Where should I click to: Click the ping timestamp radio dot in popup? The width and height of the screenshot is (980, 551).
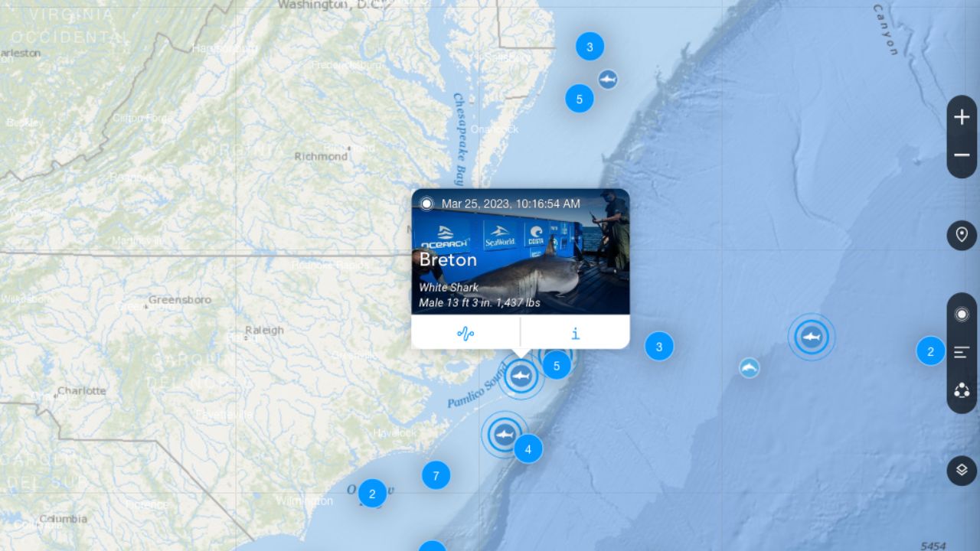click(426, 204)
